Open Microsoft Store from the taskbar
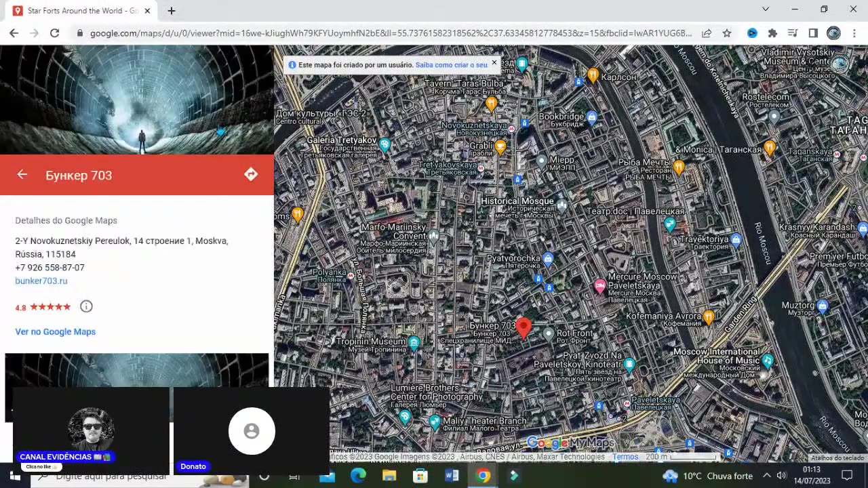Screen dimensions: 868x488 (420, 476)
